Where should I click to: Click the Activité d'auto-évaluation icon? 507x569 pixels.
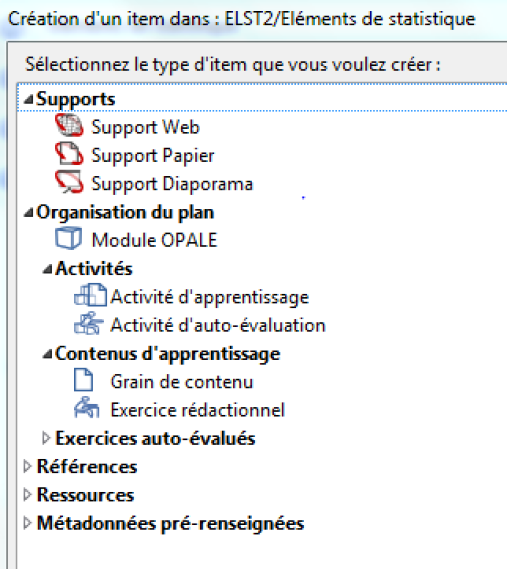(89, 323)
